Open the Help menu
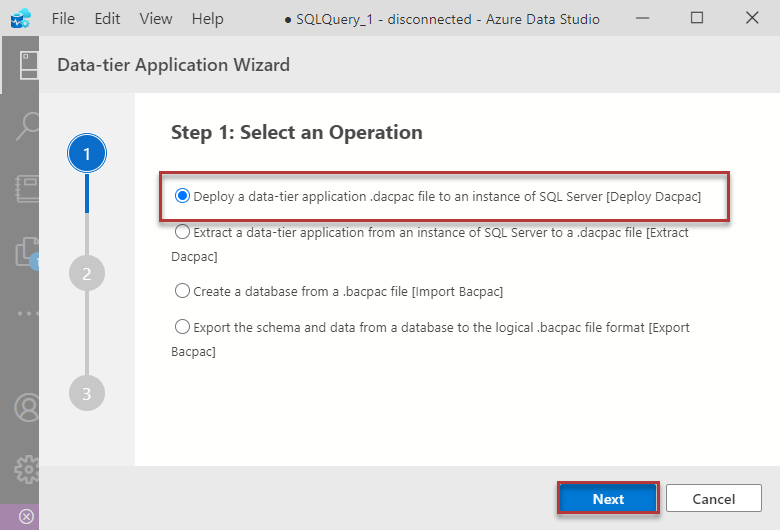 point(207,19)
